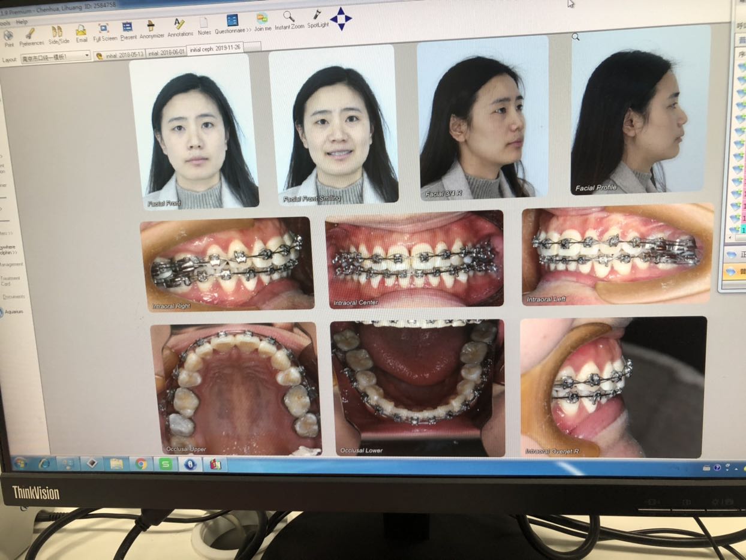Open the Intraoral Overjet R image
The height and width of the screenshot is (560, 746).
613,387
